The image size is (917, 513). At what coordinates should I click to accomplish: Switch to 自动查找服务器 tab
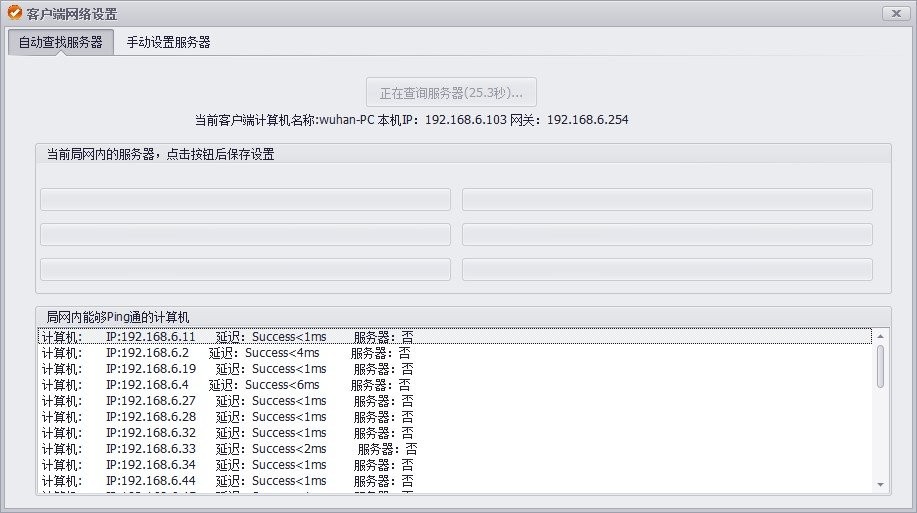tap(60, 42)
